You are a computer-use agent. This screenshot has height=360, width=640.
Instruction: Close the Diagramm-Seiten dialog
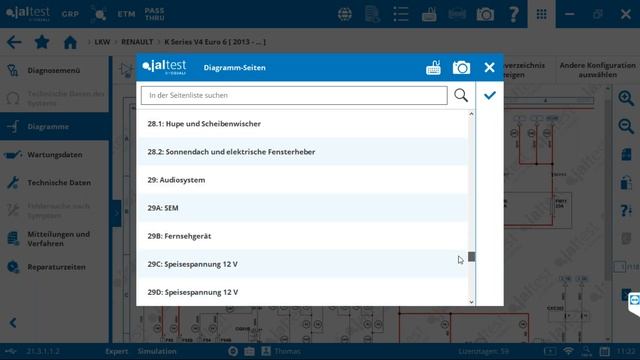(489, 67)
